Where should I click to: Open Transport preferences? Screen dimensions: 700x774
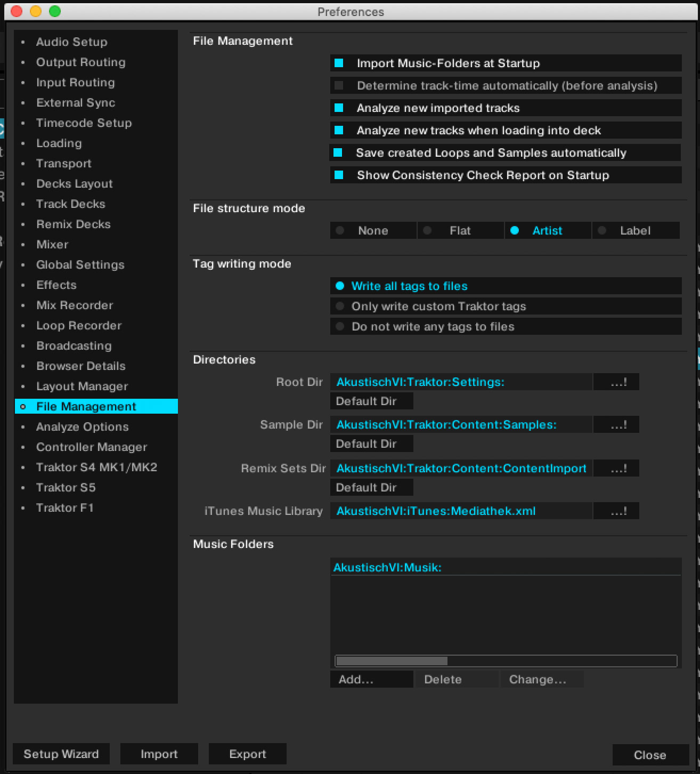click(96, 164)
